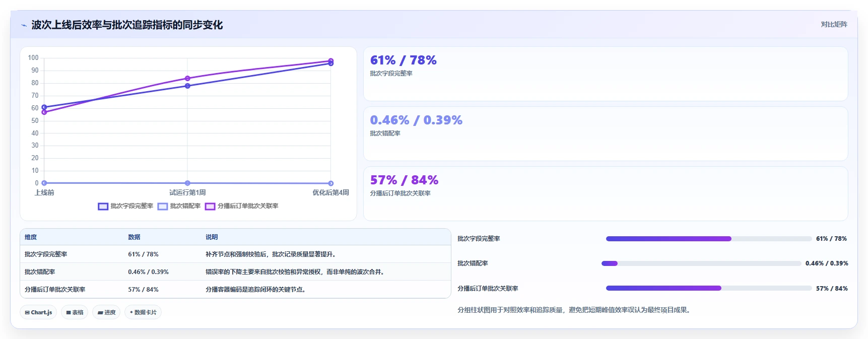Click the 100 y-axis label
The height and width of the screenshot is (339, 868).
point(33,58)
